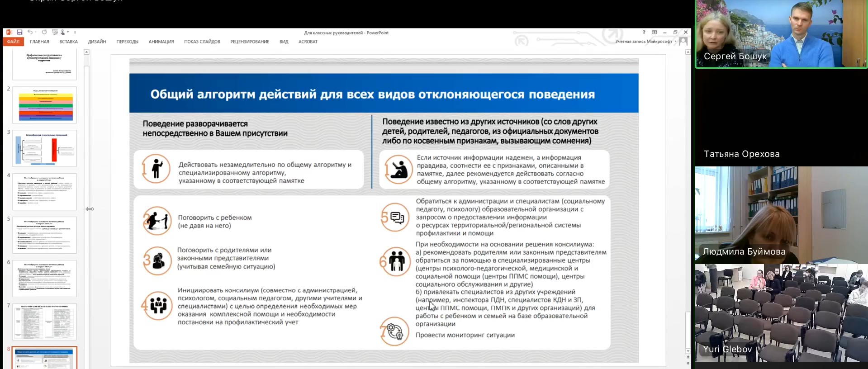This screenshot has height=369, width=868.
Task: Open Undo history dropdown arrow
Action: (x=36, y=33)
